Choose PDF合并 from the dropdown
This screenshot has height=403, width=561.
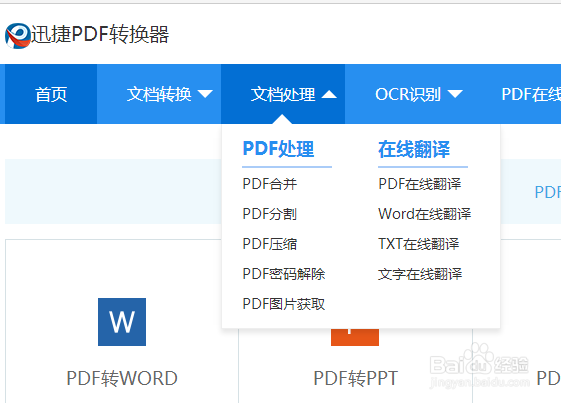pos(270,184)
